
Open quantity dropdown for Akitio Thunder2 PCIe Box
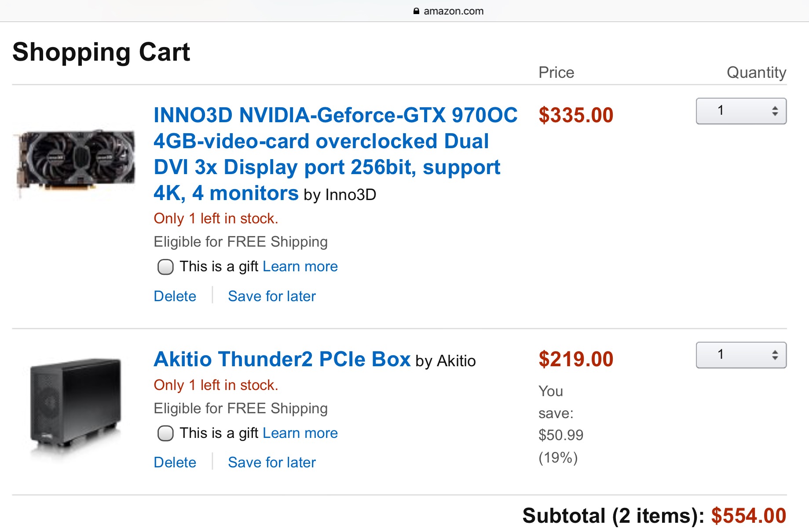click(x=741, y=355)
